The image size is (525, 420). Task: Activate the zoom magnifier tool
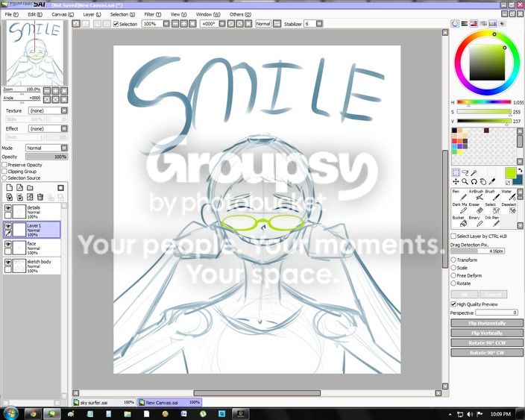(x=465, y=181)
